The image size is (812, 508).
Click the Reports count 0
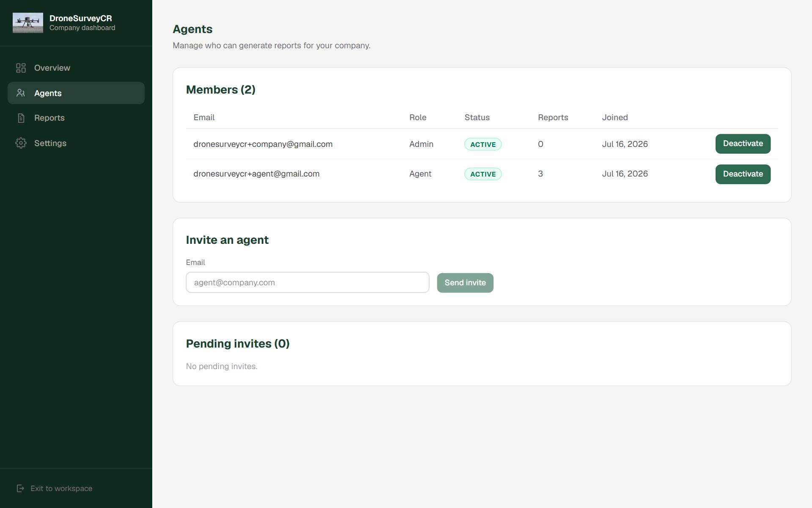[540, 144]
